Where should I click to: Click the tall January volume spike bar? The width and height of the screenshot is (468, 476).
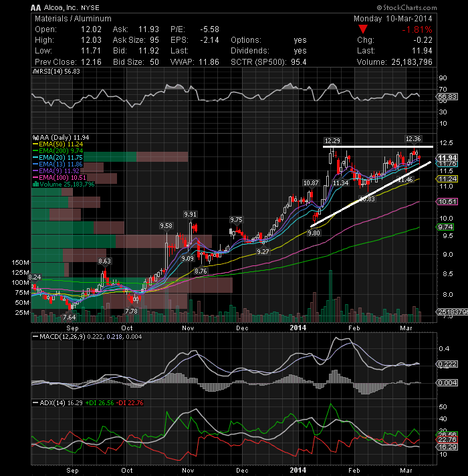pos(330,296)
